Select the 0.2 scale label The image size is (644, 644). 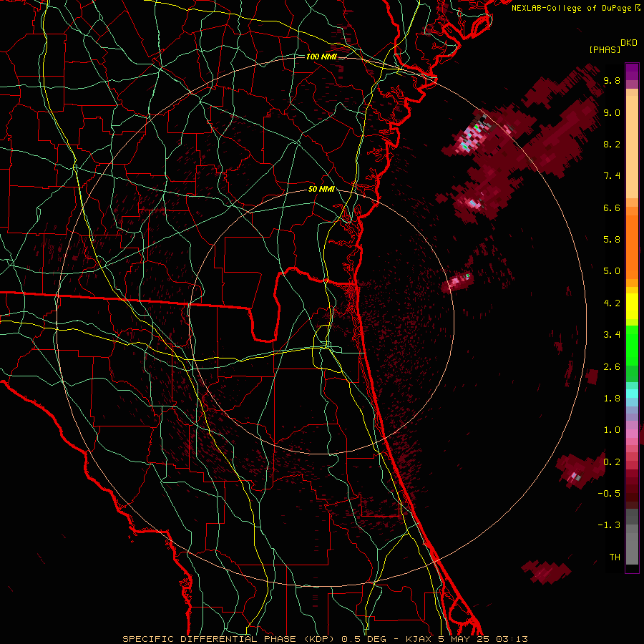(612, 462)
